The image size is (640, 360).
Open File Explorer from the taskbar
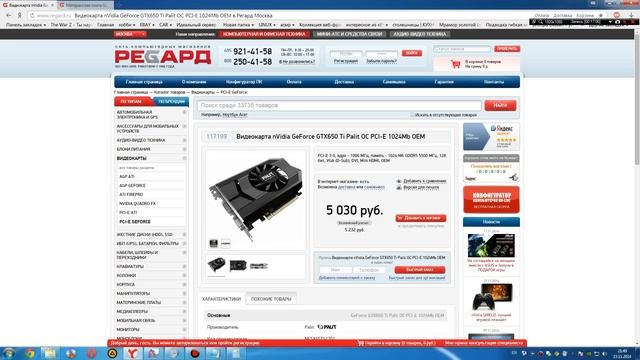tap(50, 353)
